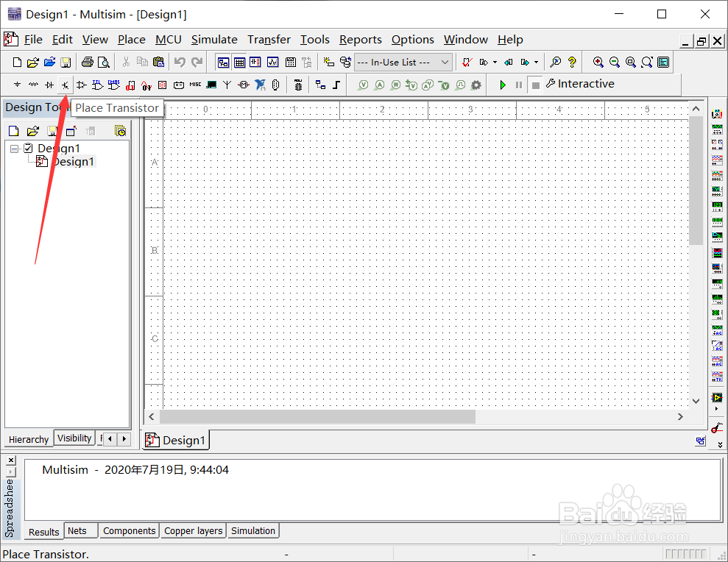
Task: Click the Multimeter instrument icon
Action: (717, 114)
